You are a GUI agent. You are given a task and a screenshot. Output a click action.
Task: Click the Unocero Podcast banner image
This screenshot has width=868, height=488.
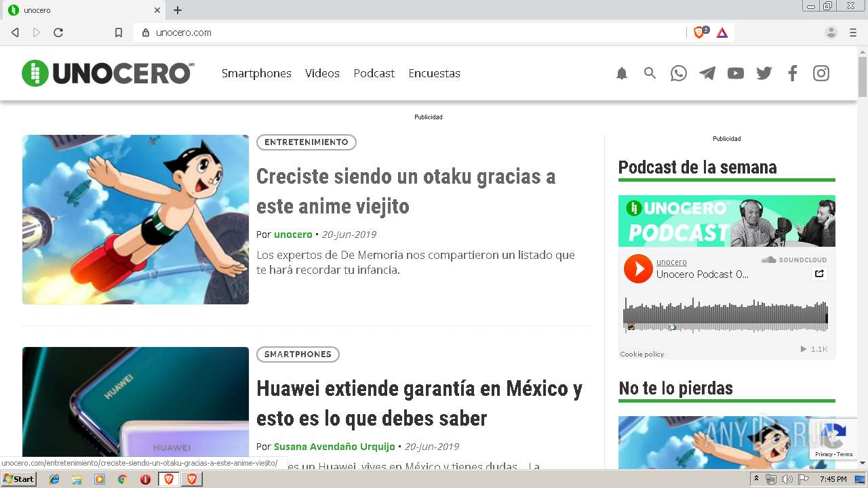coord(727,221)
